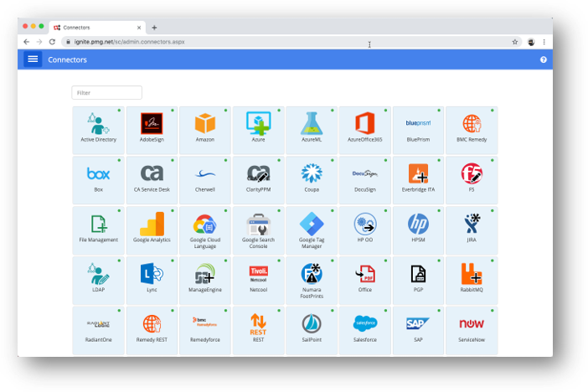Open a new browser tab
The height and width of the screenshot is (392, 588).
click(x=154, y=28)
